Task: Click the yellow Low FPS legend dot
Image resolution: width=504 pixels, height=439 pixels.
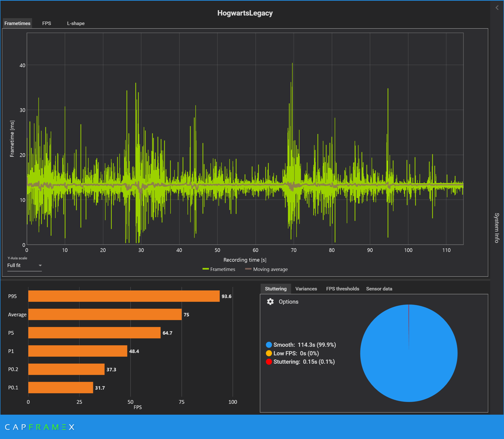Action: click(269, 353)
